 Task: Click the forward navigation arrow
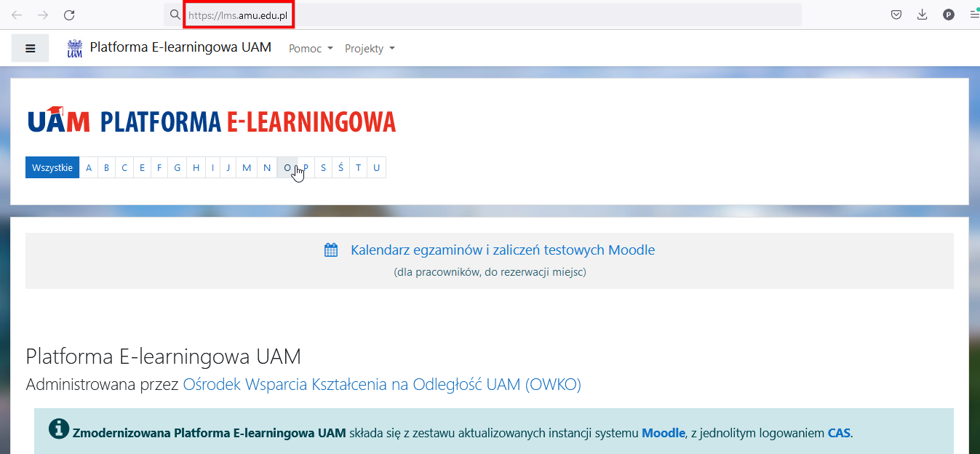coord(43,14)
